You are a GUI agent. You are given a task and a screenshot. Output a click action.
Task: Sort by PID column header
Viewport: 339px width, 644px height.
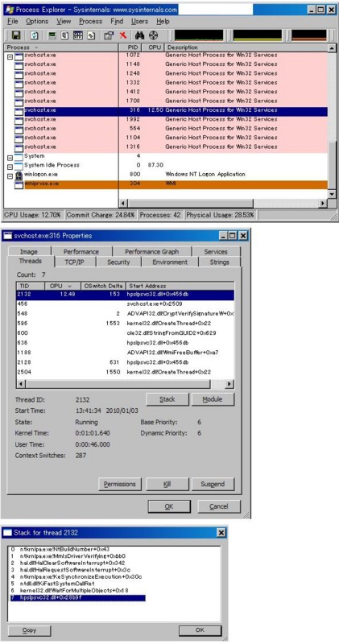132,47
